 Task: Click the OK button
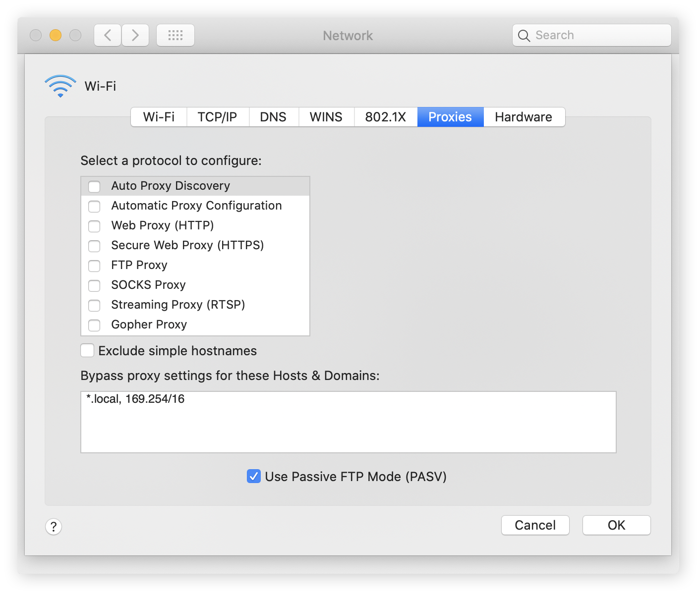pos(616,525)
